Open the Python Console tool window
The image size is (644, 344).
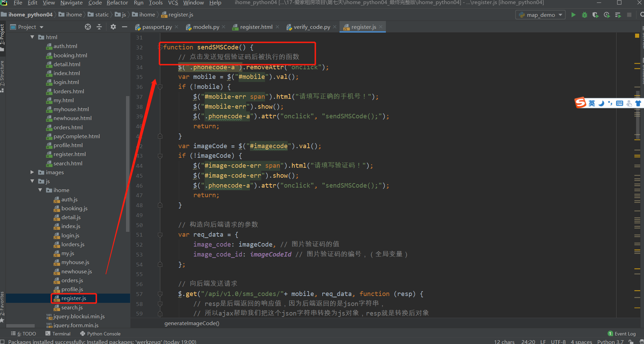[100, 334]
